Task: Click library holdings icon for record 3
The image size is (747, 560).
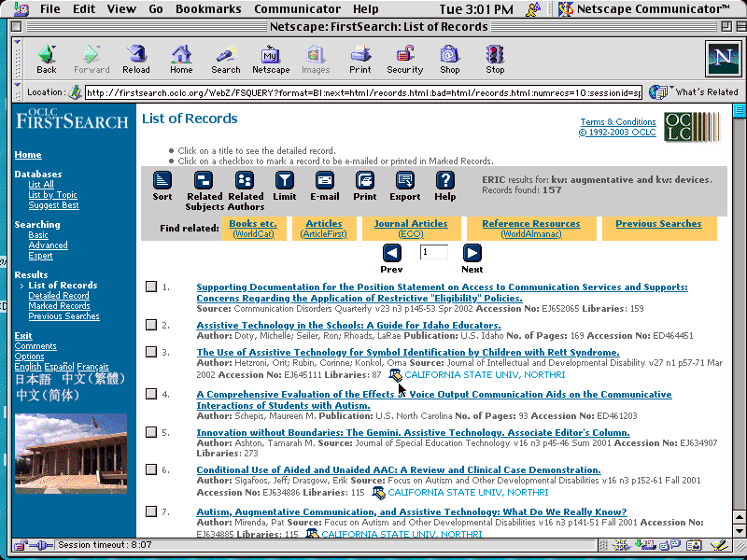Action: [395, 375]
